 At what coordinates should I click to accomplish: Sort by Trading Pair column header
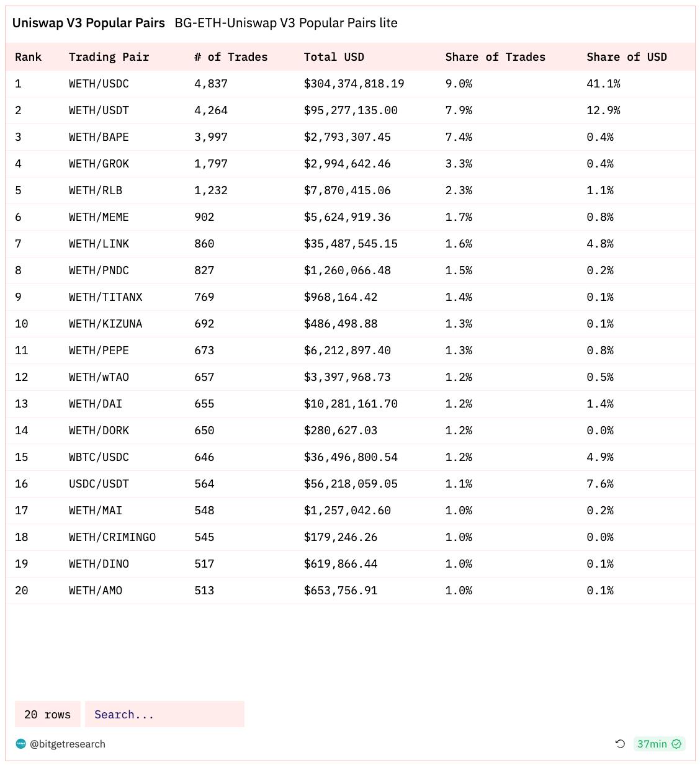(x=109, y=57)
